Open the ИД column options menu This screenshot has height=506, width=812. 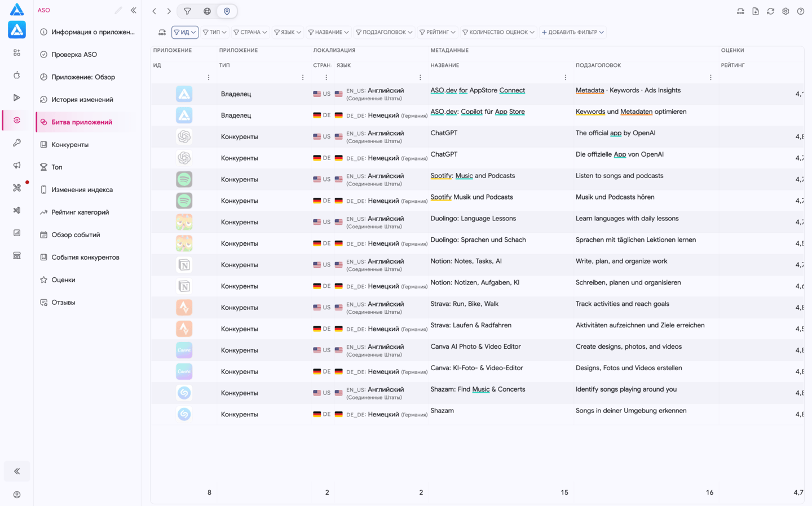(209, 78)
